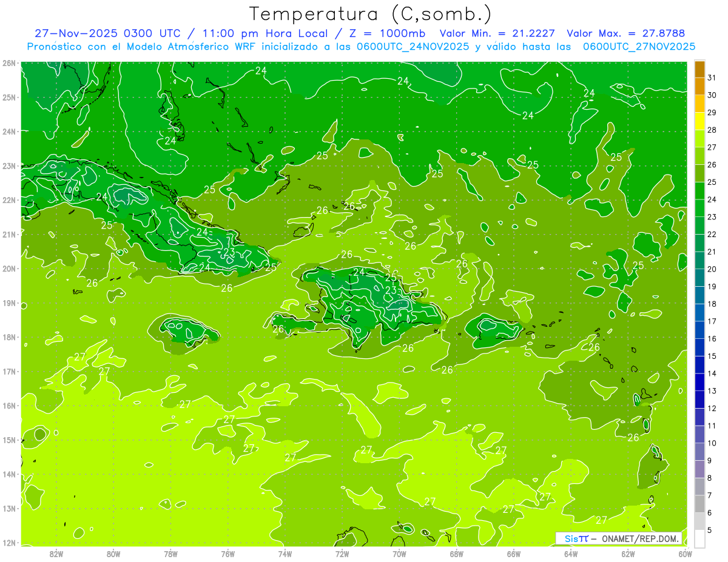This screenshot has height=562, width=728.
Task: Click the '20N' latitude axis label
Action: coord(8,269)
